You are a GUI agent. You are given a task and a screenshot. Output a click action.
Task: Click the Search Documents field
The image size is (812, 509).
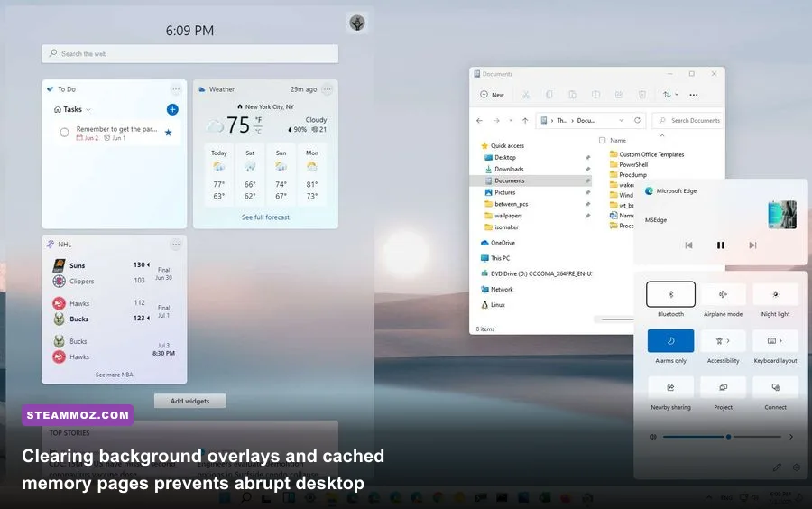coord(687,120)
